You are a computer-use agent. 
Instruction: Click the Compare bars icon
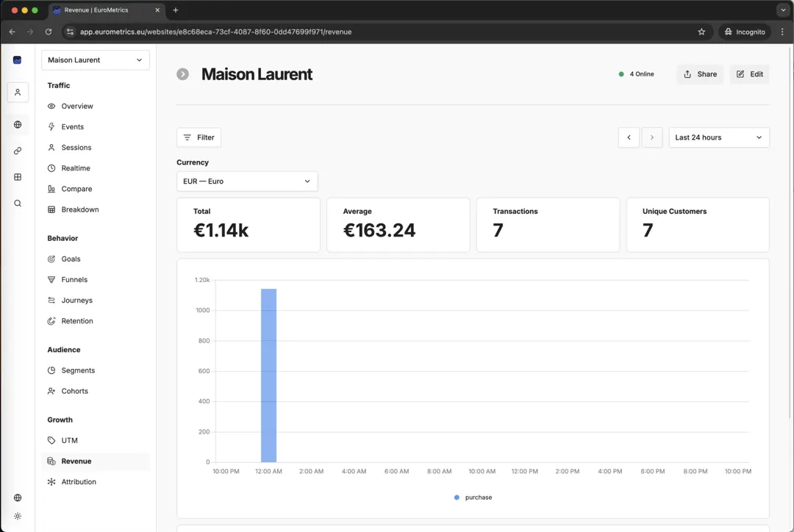51,189
